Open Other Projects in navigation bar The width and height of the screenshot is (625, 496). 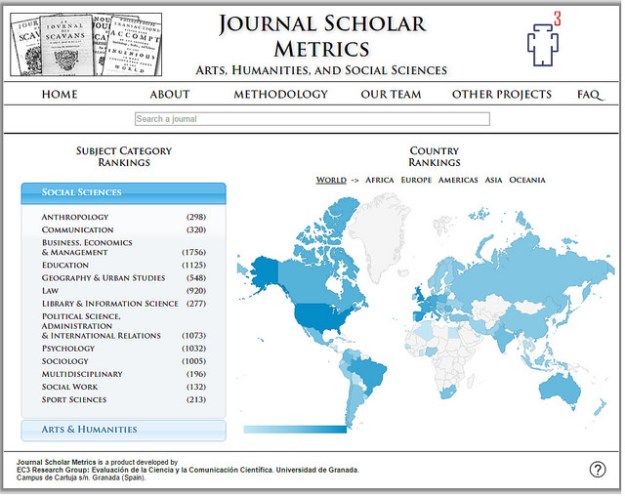tap(501, 95)
